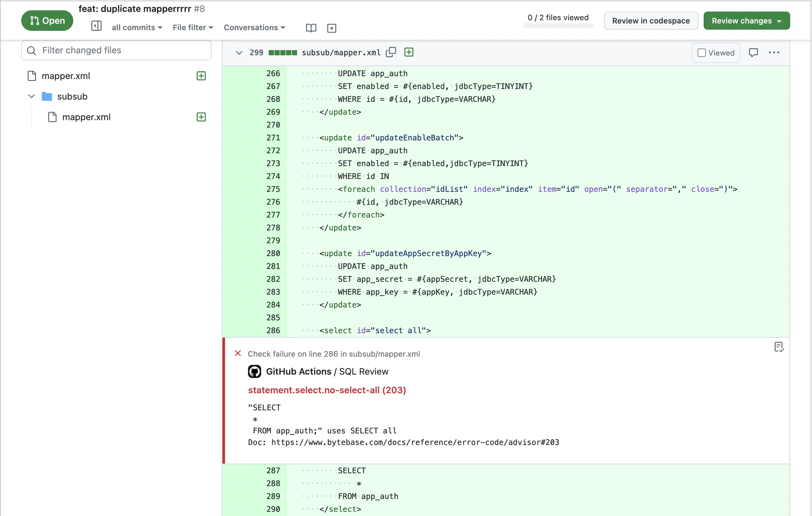
Task: Click the GitHub Actions / SQL Review title
Action: (327, 371)
